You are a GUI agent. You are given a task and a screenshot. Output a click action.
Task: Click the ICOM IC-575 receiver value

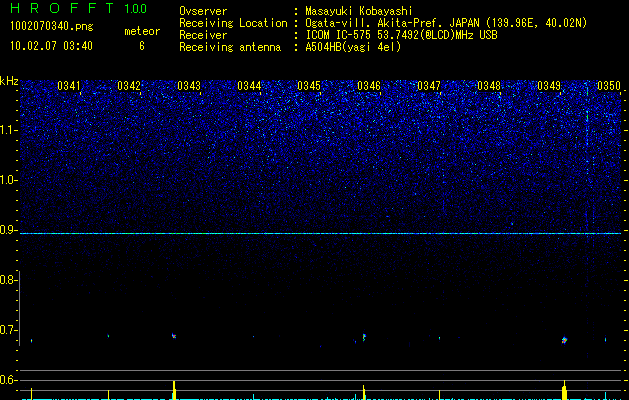pos(401,35)
